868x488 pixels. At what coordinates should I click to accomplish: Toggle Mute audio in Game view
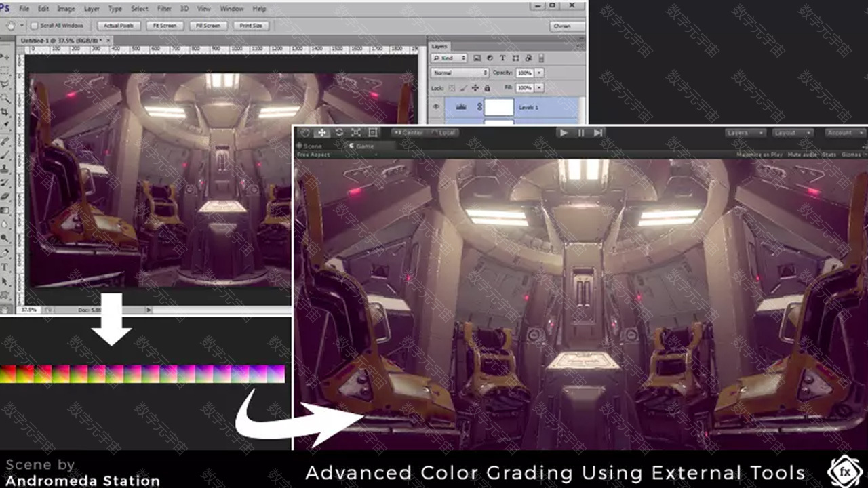[803, 155]
